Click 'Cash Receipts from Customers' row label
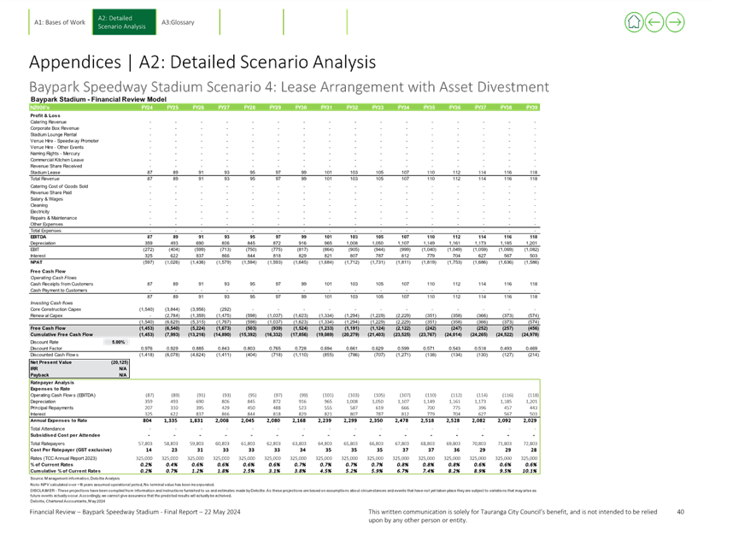The image size is (756, 535). pos(62,284)
